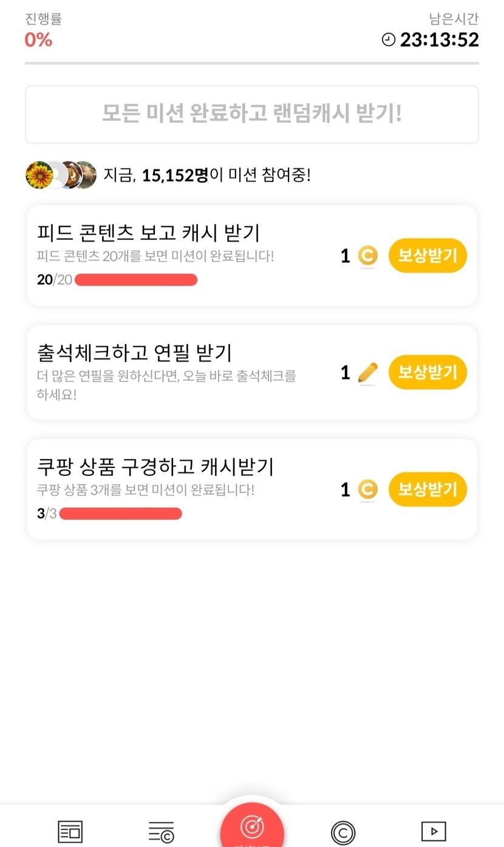Claim reward for 출석체크하고 연필 받기
The height and width of the screenshot is (847, 504).
(427, 372)
